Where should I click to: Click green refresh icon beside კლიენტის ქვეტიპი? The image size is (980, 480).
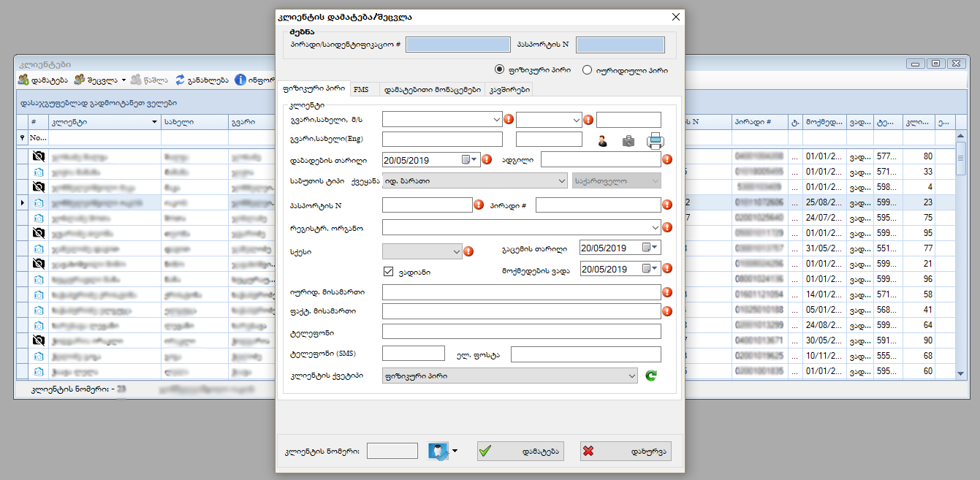(651, 376)
